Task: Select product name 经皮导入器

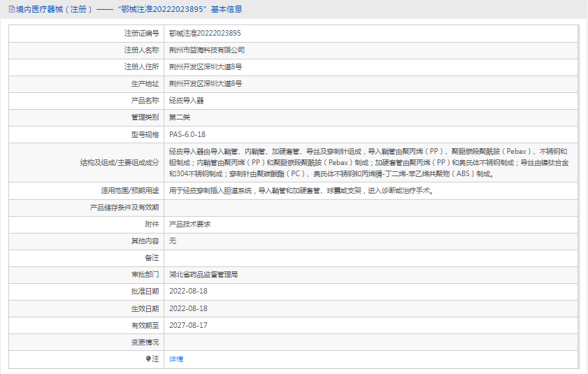Action: pos(187,100)
